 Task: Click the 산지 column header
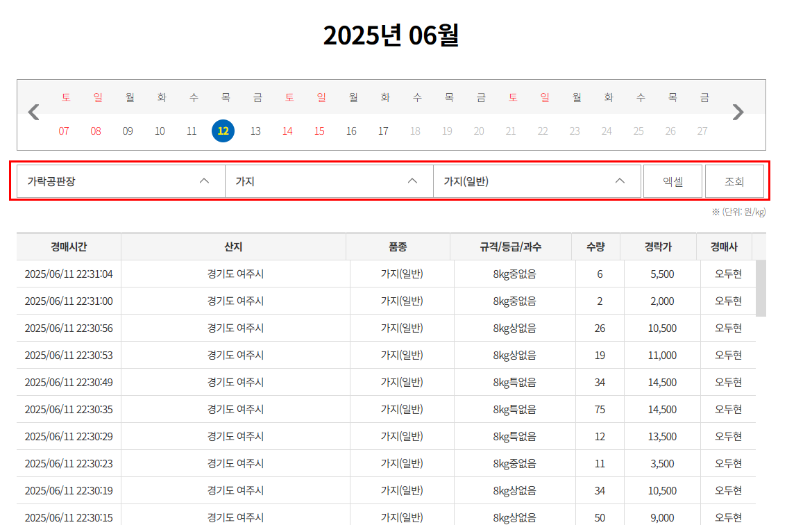coord(234,247)
